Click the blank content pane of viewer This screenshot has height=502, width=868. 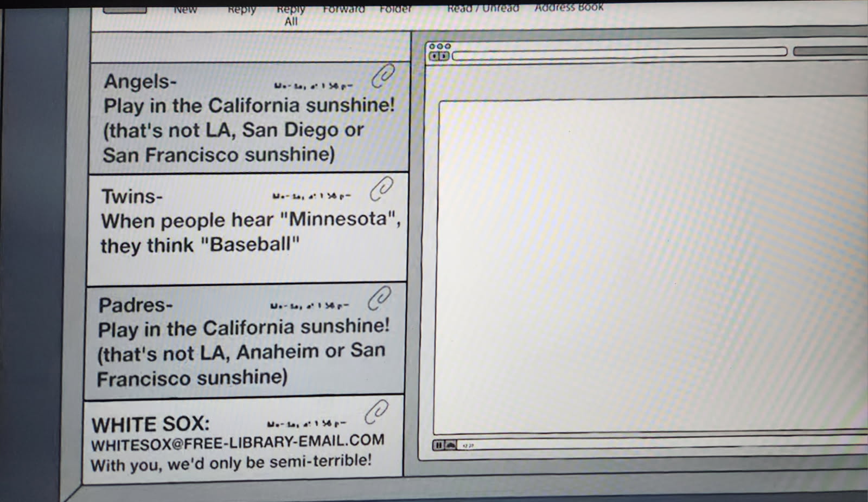(x=651, y=266)
